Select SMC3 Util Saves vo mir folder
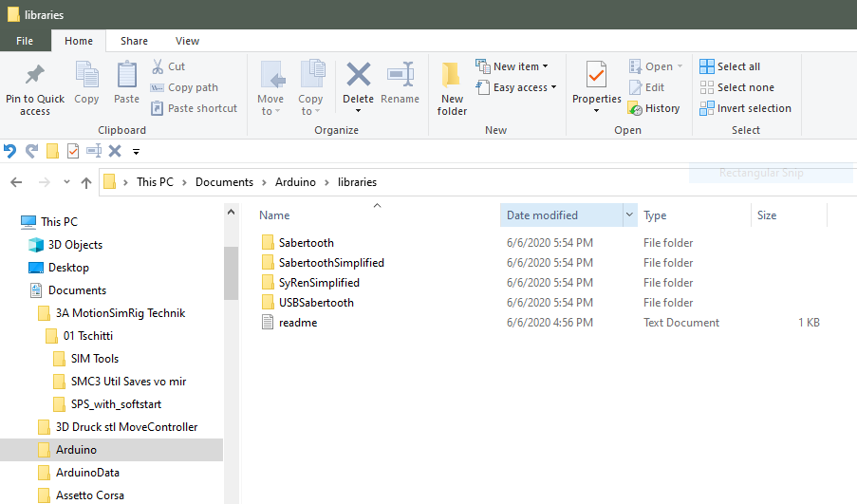857x504 pixels. pyautogui.click(x=128, y=382)
